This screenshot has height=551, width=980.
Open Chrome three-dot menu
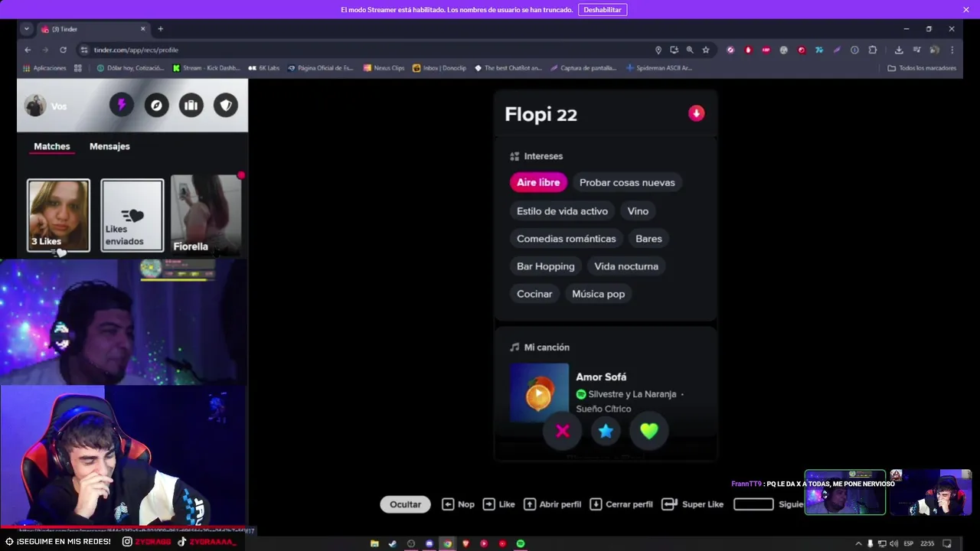pyautogui.click(x=952, y=50)
